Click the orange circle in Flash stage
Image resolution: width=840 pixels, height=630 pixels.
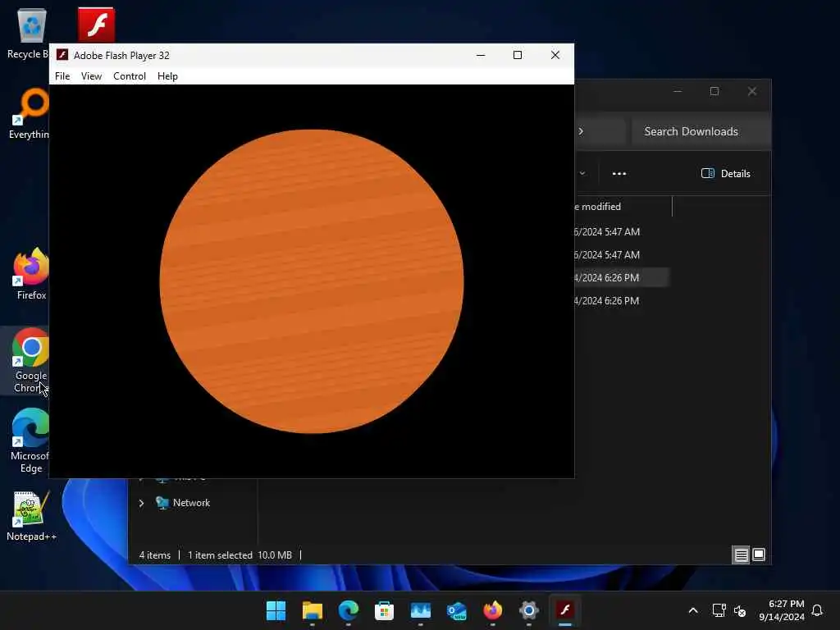point(311,281)
